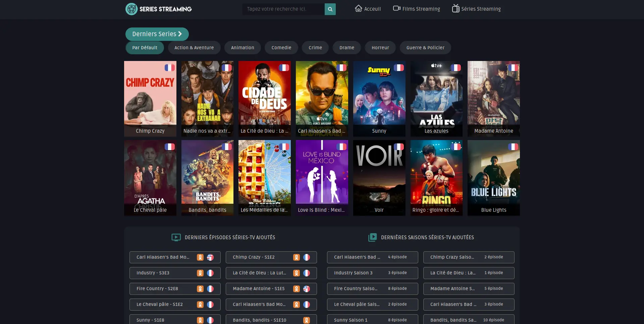Click the French flag on Fire Country - S2E8 row

(x=210, y=289)
